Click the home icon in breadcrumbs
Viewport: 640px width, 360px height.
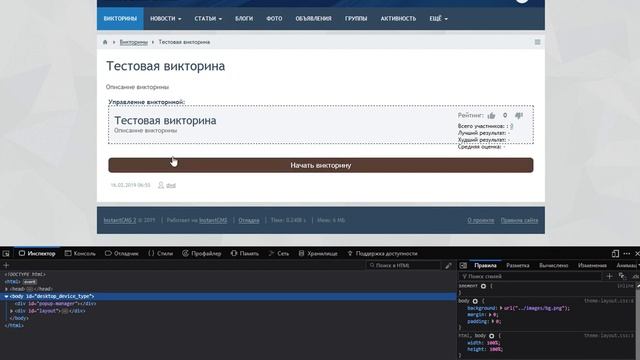tap(105, 42)
